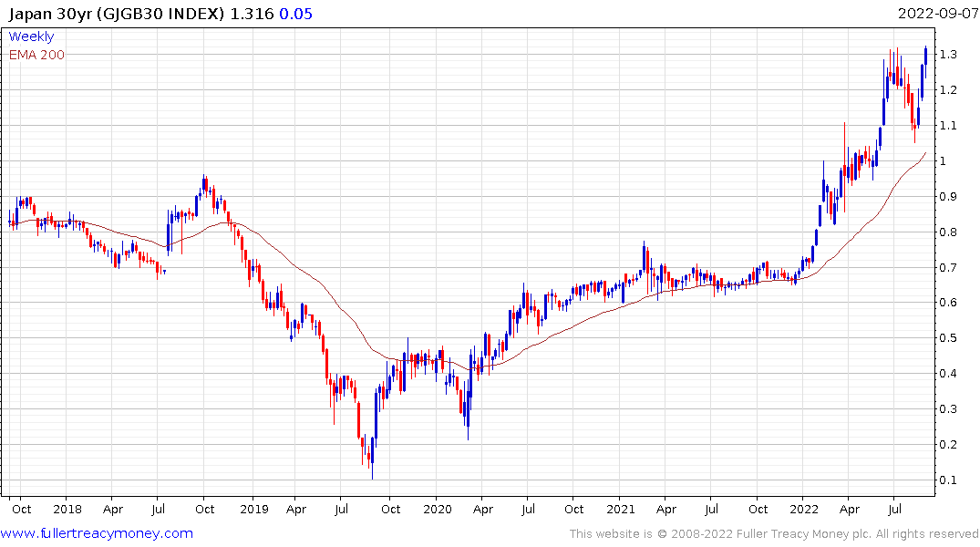Click the 0.4 y-axis label
The width and height of the screenshot is (980, 547).
click(x=948, y=374)
